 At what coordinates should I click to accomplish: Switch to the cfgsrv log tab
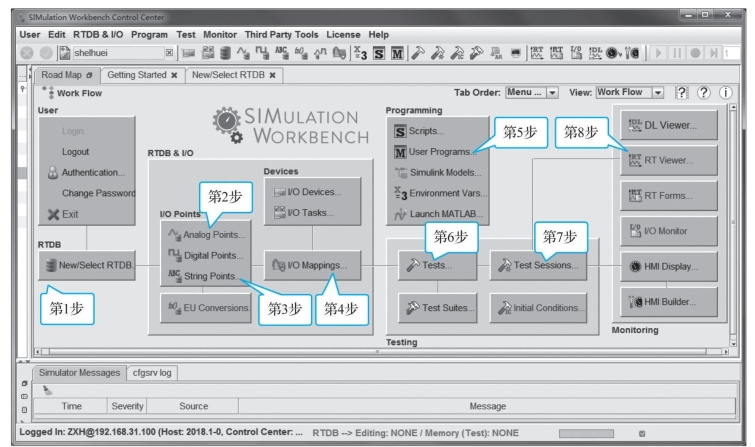pyautogui.click(x=152, y=372)
